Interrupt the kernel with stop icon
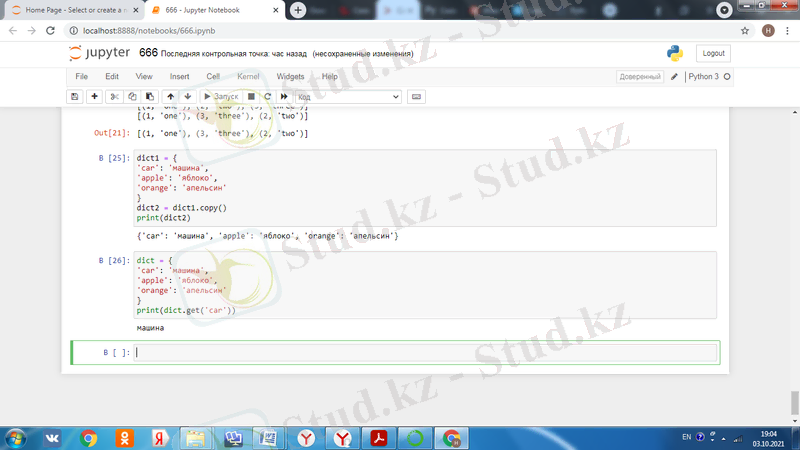Image resolution: width=800 pixels, height=450 pixels. (x=252, y=97)
